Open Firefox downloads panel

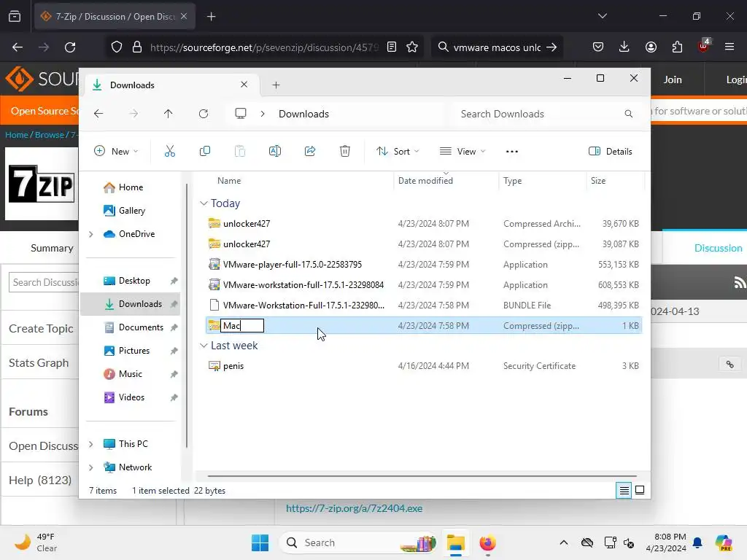624,47
